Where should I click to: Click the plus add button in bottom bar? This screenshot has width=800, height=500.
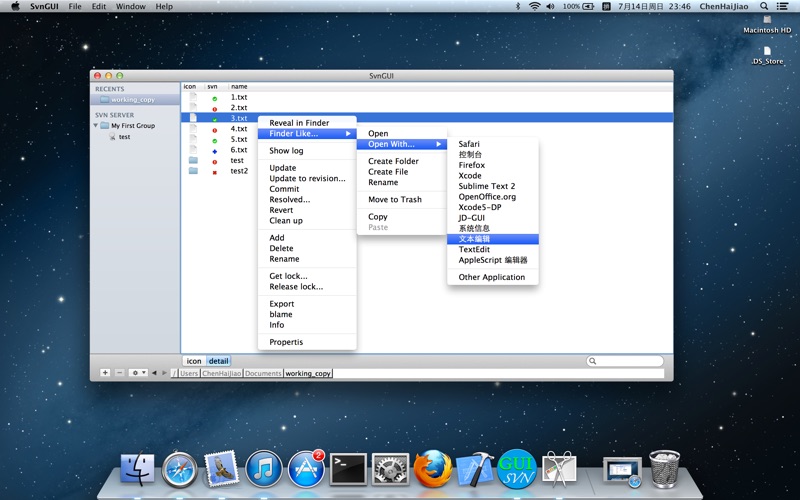105,373
